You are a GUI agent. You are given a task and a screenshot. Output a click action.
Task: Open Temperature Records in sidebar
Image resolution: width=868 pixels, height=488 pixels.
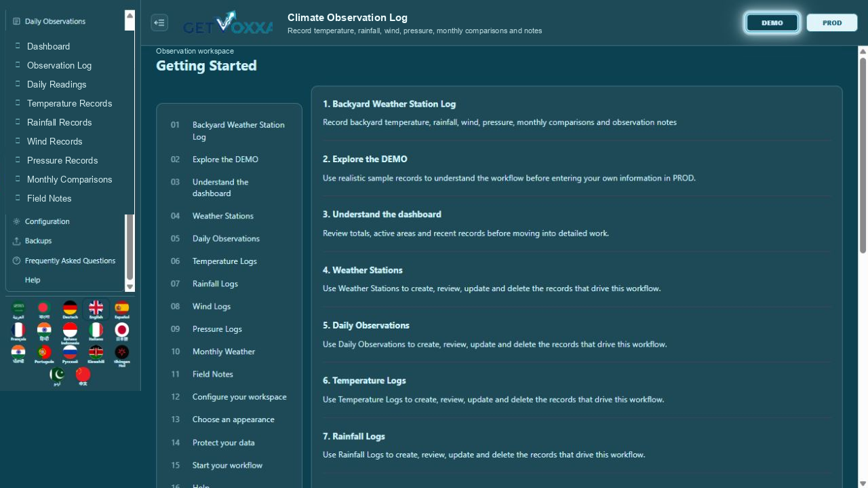point(69,103)
